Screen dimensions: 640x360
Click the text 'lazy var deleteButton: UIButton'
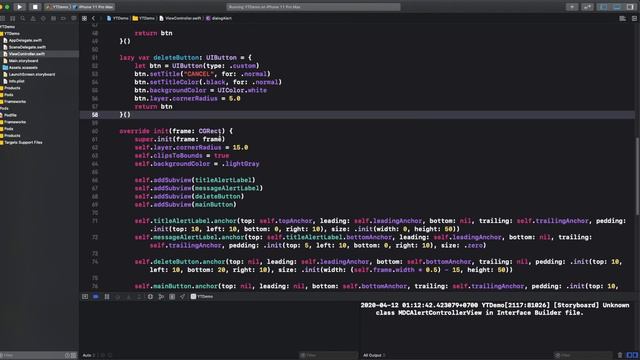[178, 58]
